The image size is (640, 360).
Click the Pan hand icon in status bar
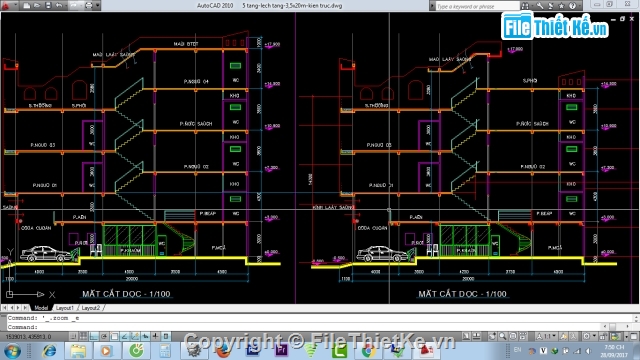[x=492, y=336]
